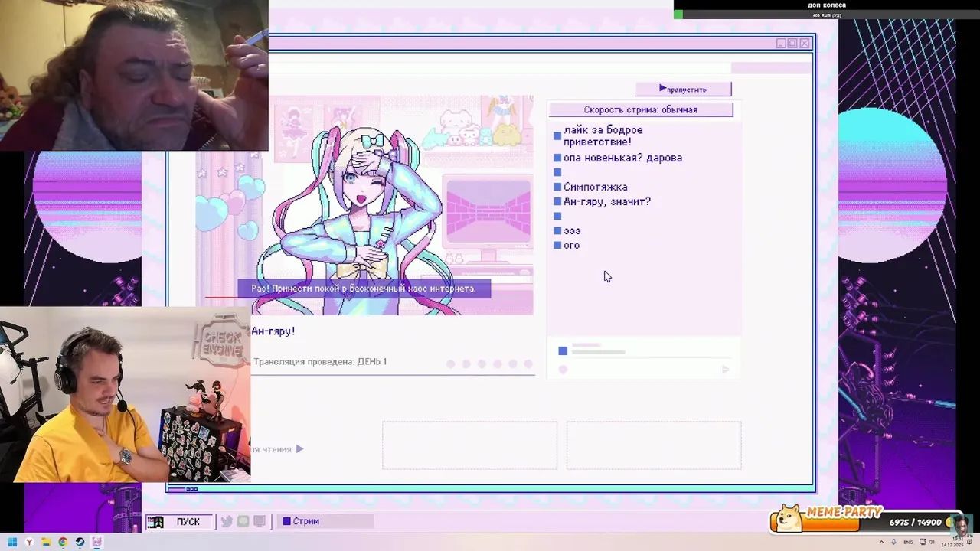Viewport: 980px width, 551px height.
Task: Click the blue square beside 'ого'
Action: tap(557, 246)
